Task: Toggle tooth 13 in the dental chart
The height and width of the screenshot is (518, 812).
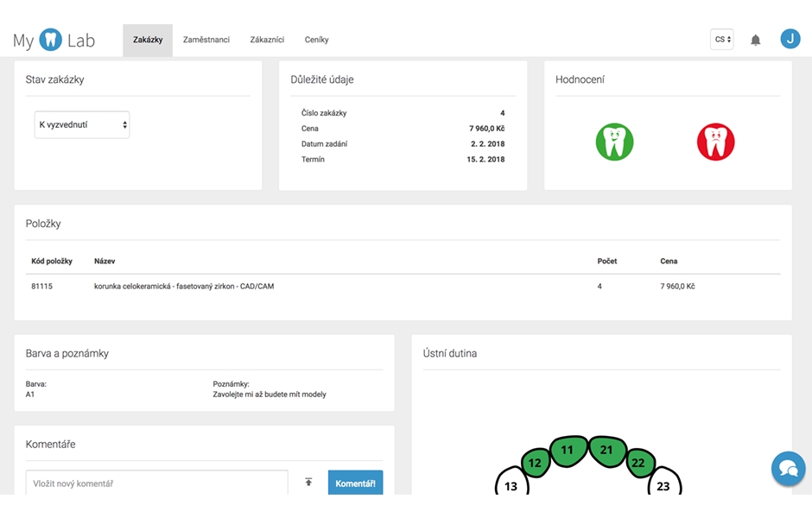Action: (x=511, y=482)
